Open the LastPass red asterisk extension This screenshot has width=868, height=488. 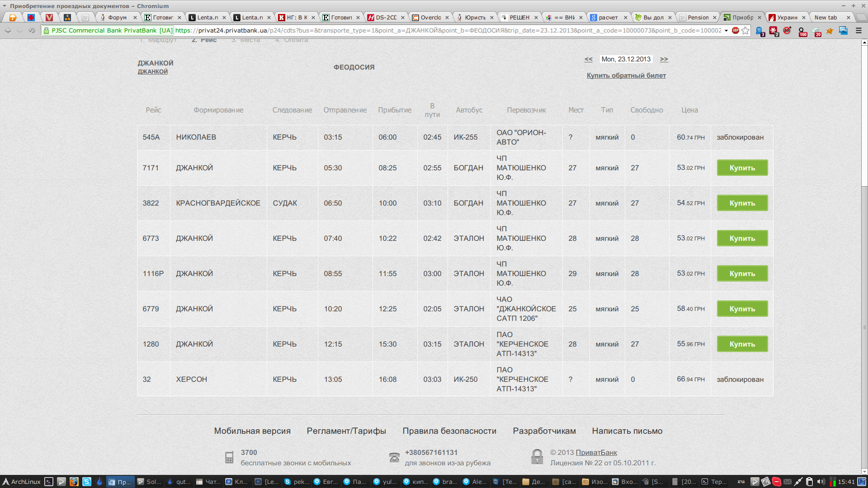(774, 31)
